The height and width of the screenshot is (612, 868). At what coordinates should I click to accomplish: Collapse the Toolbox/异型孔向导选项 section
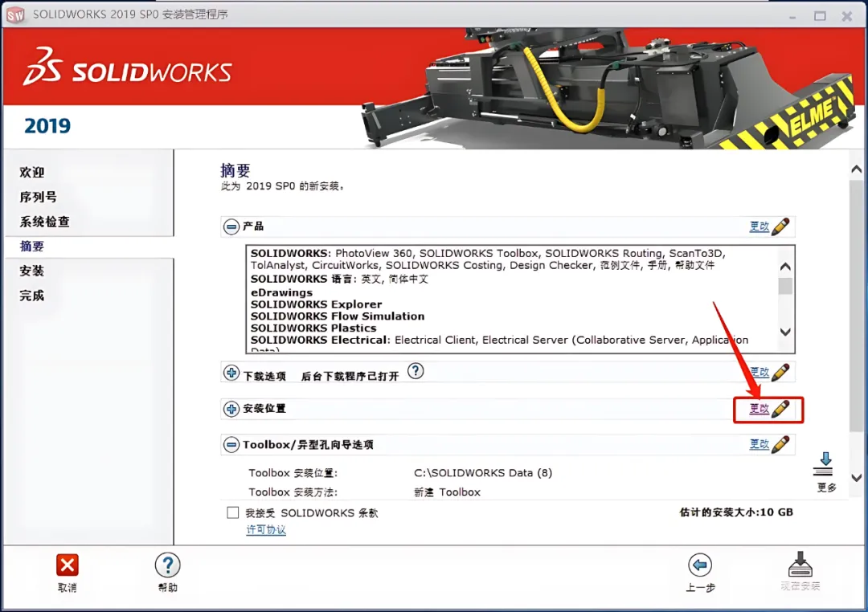coord(231,444)
